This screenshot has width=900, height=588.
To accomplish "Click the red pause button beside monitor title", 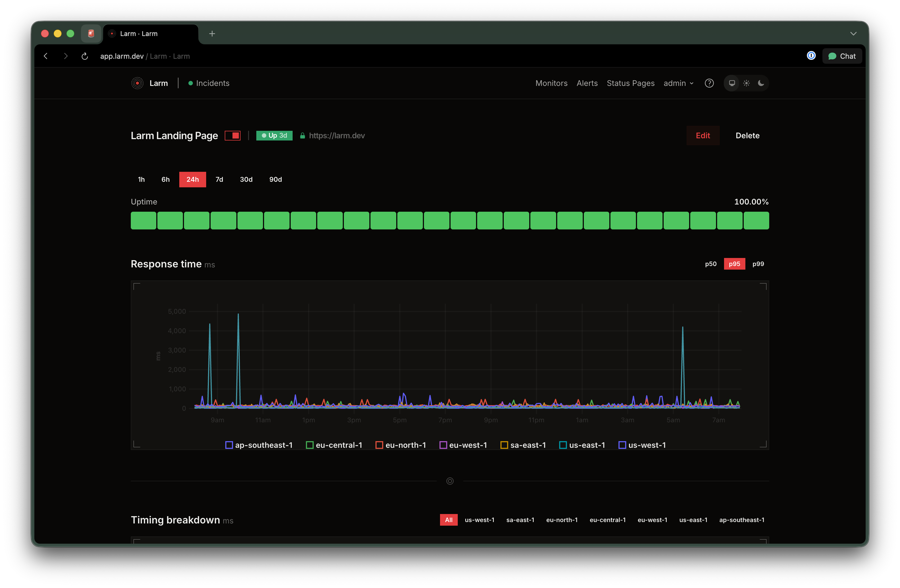I will (232, 136).
